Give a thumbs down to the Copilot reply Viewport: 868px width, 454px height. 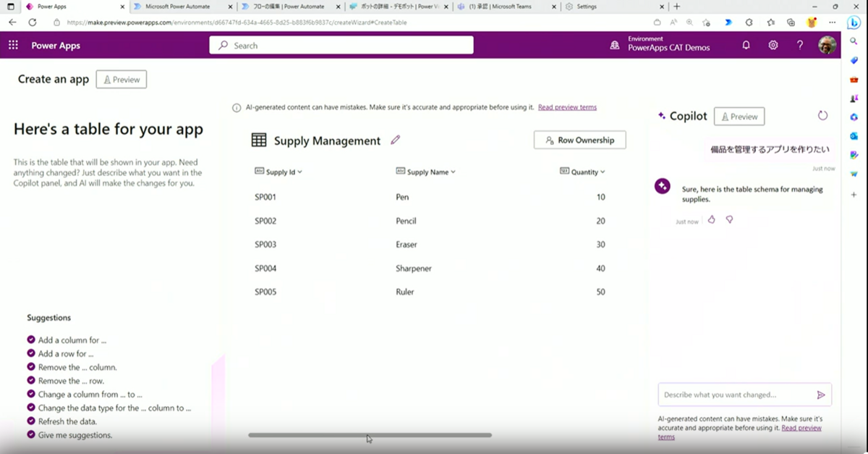pos(729,219)
